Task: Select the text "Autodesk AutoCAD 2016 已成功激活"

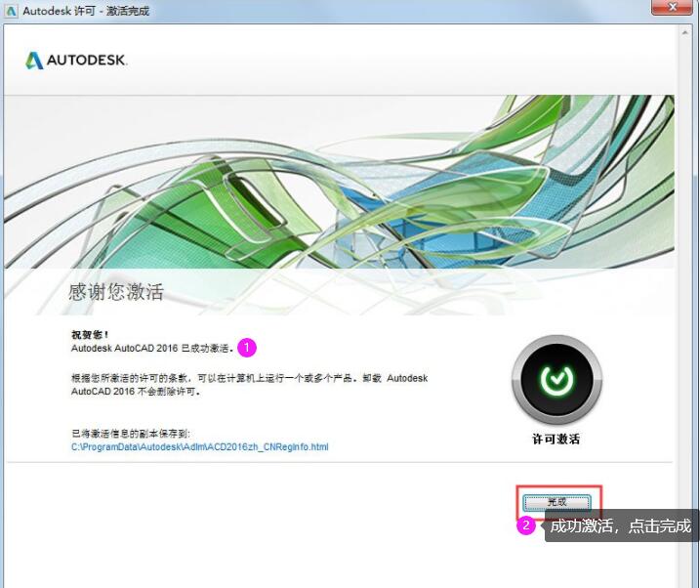Action: [151, 349]
